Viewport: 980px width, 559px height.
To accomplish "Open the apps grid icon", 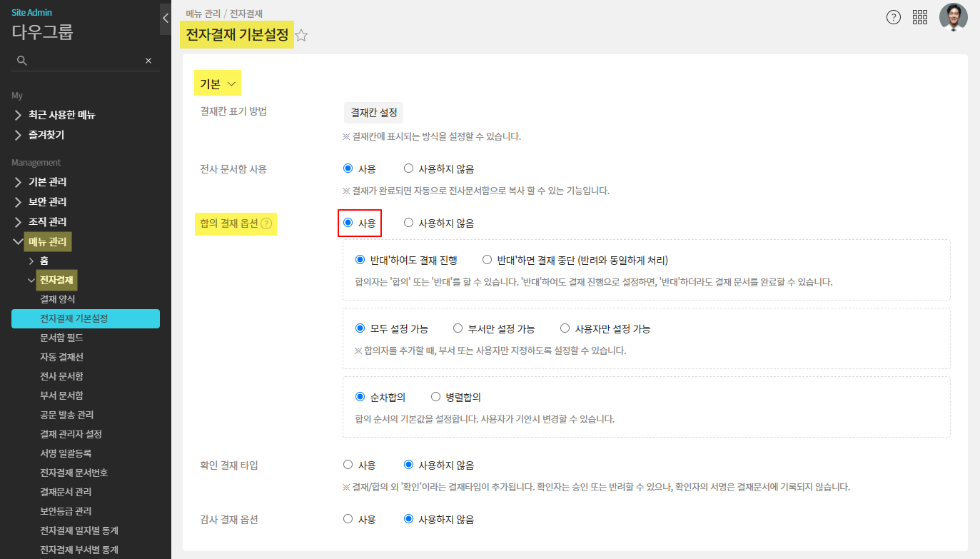I will [920, 17].
